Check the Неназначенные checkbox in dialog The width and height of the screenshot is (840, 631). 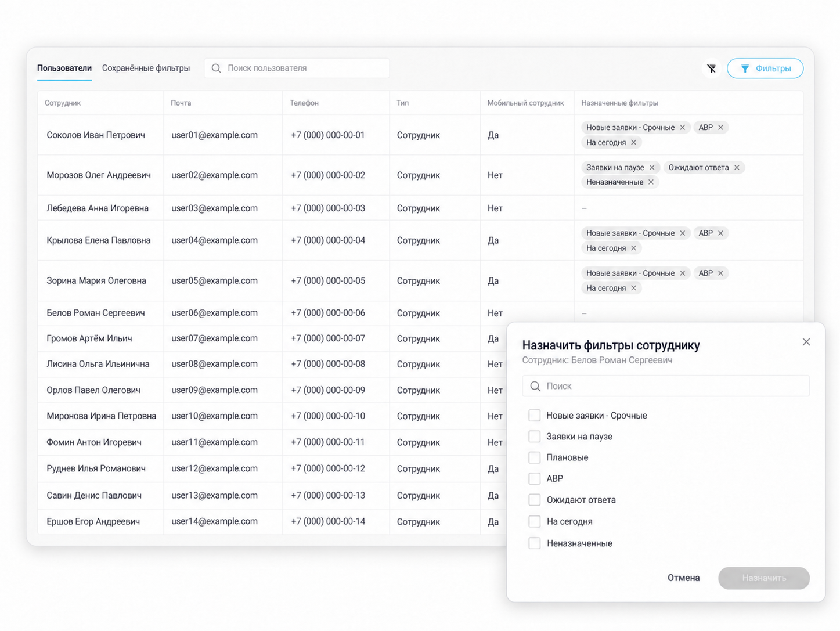pos(535,543)
